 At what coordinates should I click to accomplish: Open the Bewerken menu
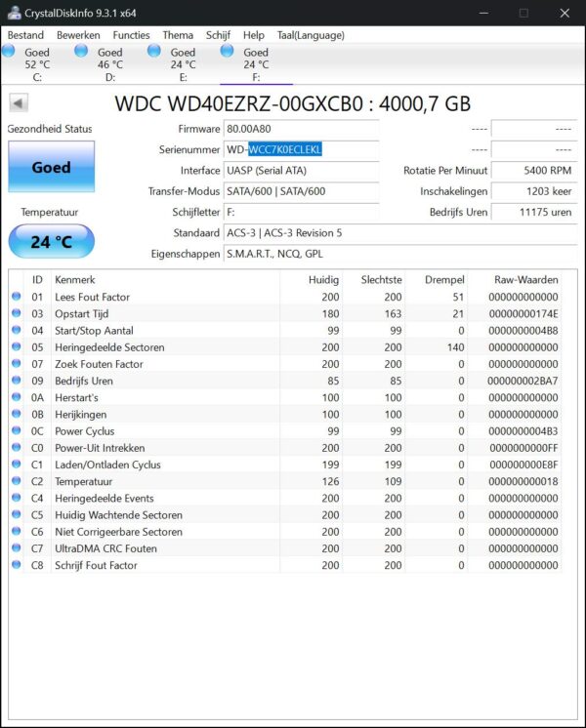click(x=78, y=35)
